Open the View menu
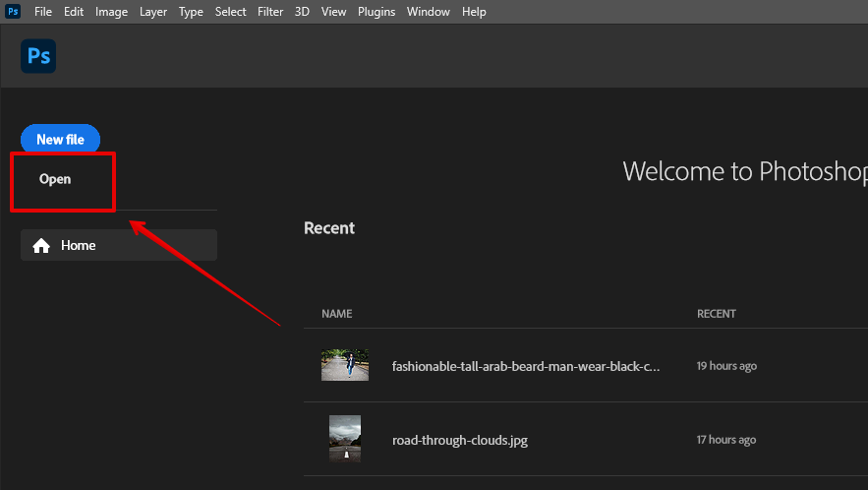 334,12
